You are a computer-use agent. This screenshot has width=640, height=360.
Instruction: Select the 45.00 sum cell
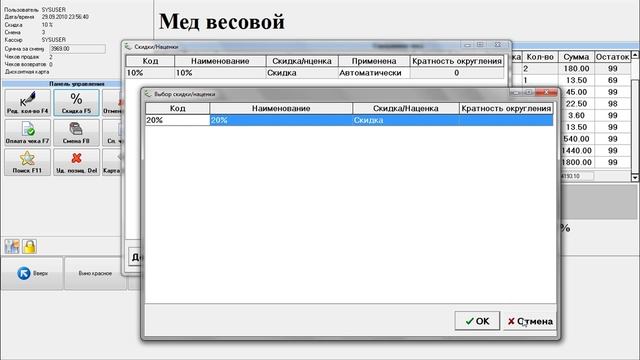(576, 92)
